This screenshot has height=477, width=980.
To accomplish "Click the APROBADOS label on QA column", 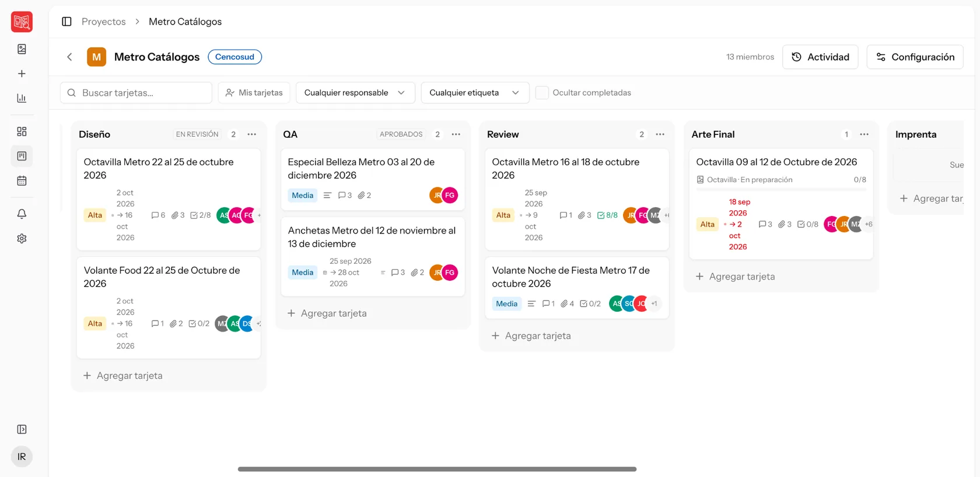I will [401, 134].
